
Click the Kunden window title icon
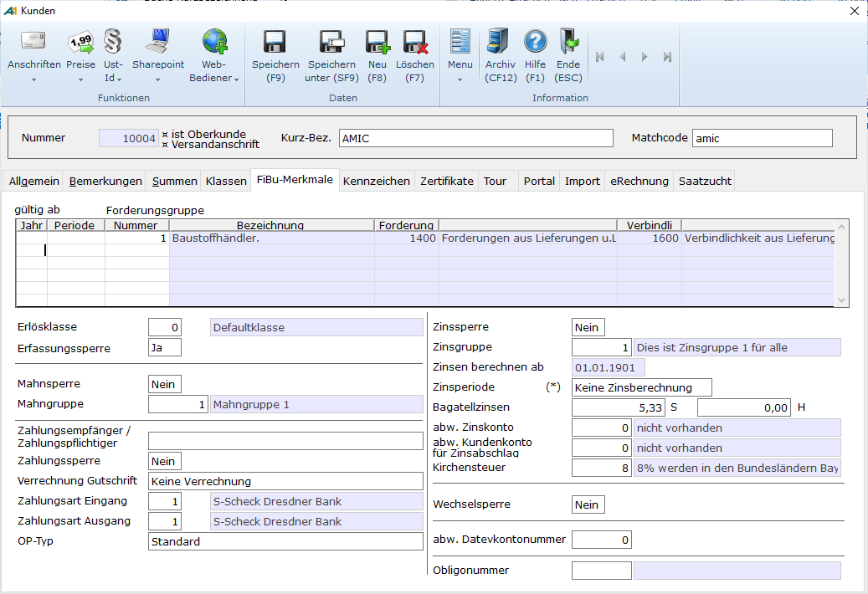click(10, 11)
